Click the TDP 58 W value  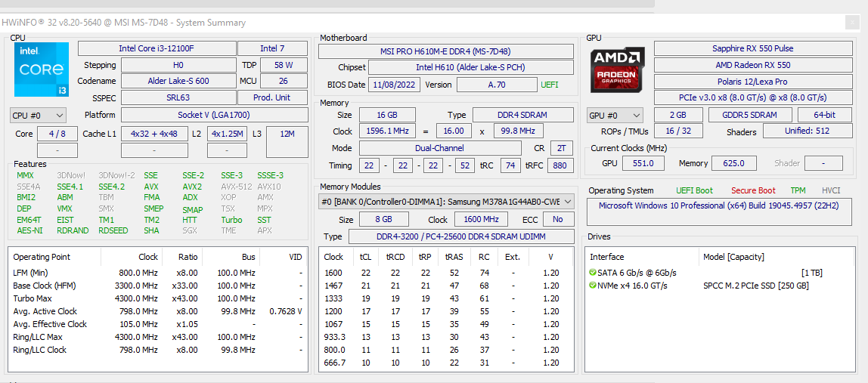pos(284,65)
